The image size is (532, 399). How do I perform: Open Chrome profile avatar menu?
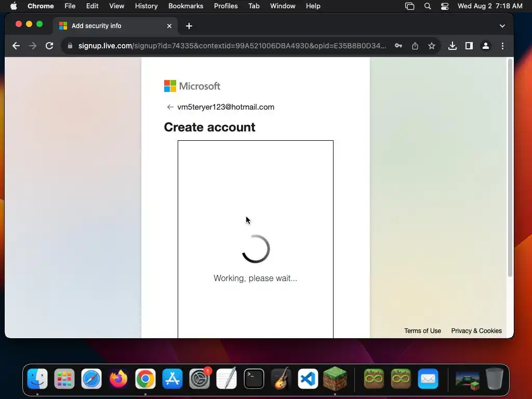click(486, 46)
